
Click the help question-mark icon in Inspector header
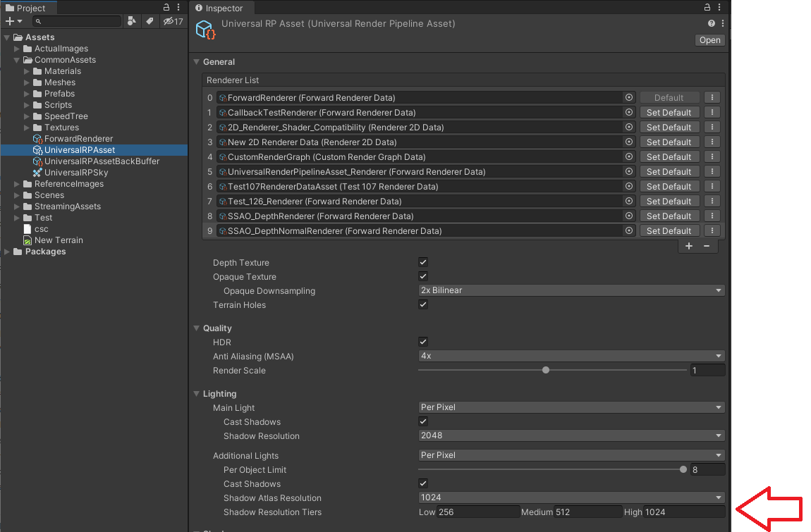pos(712,23)
